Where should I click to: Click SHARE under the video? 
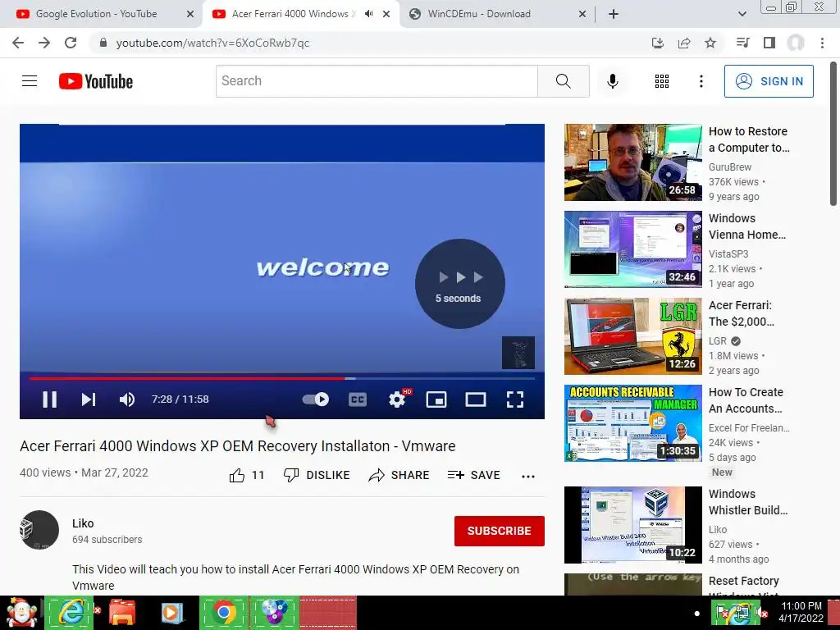399,475
